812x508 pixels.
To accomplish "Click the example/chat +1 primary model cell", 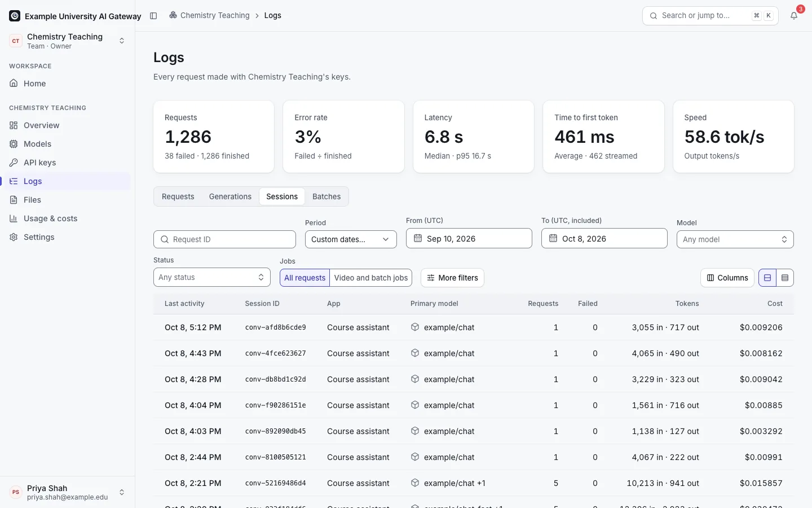I will pos(448,483).
